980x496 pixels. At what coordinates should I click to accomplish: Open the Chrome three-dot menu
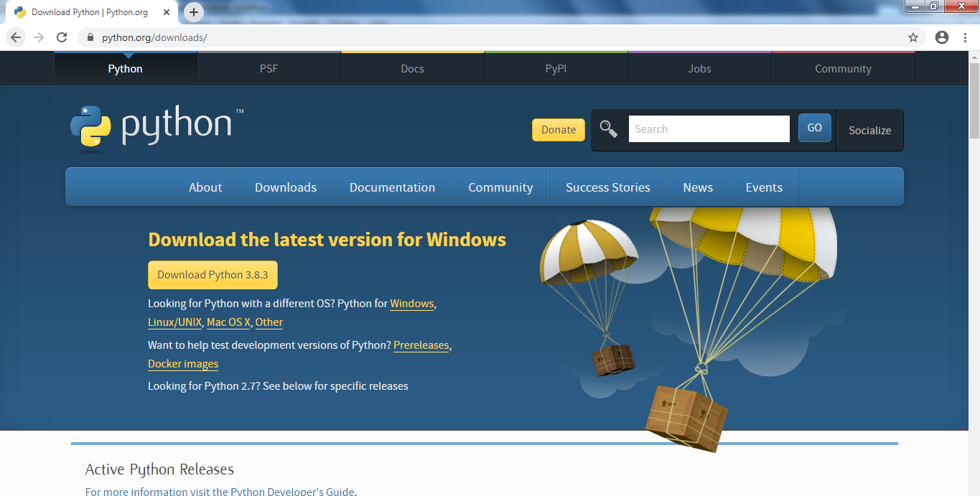[x=965, y=37]
